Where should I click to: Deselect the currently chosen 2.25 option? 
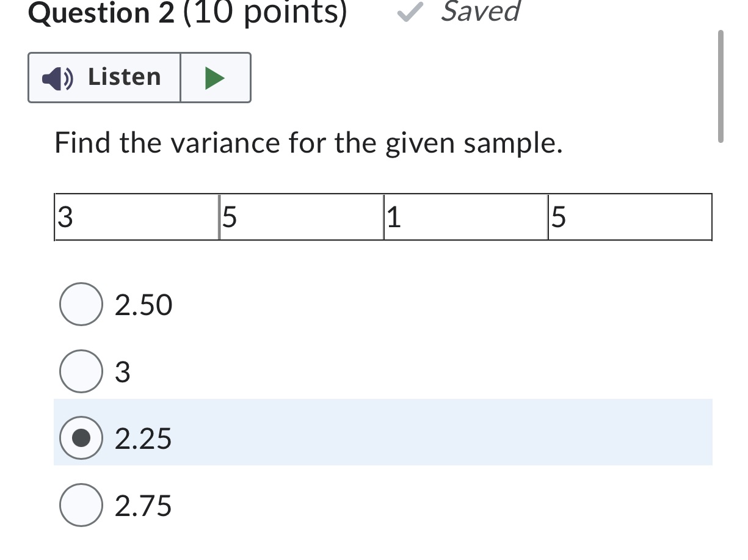[x=81, y=438]
